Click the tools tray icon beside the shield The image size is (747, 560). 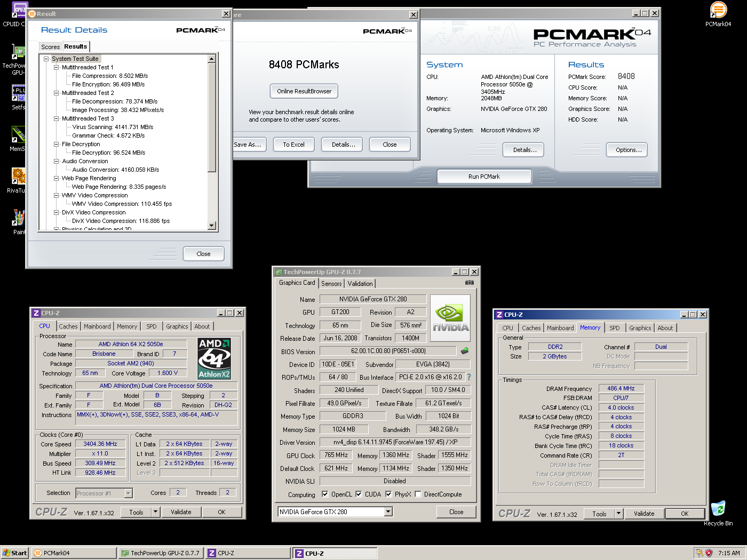tap(700, 553)
